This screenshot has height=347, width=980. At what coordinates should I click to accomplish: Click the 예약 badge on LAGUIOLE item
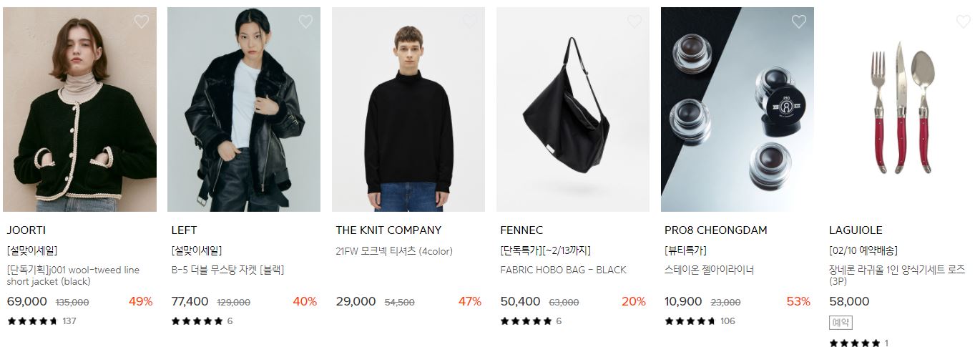pyautogui.click(x=841, y=323)
